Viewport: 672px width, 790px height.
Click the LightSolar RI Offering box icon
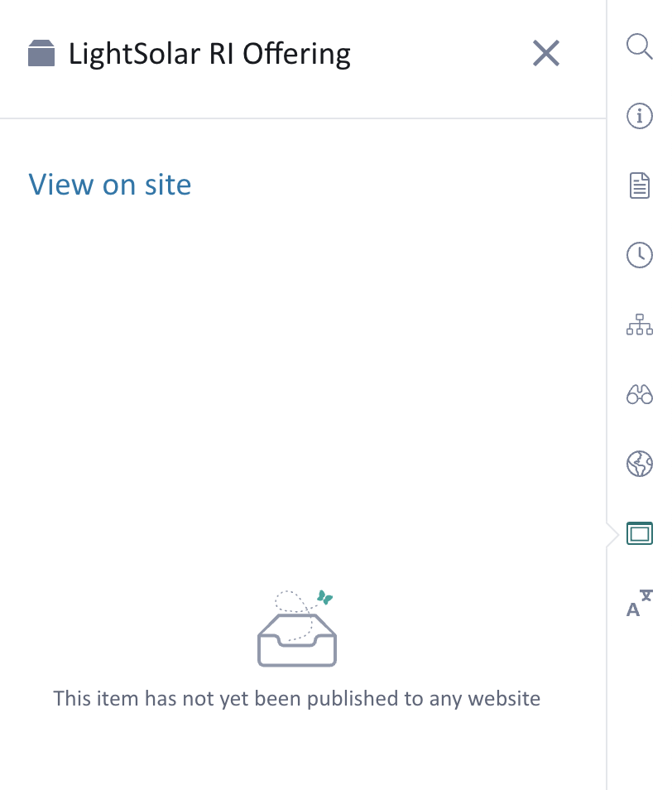[41, 53]
